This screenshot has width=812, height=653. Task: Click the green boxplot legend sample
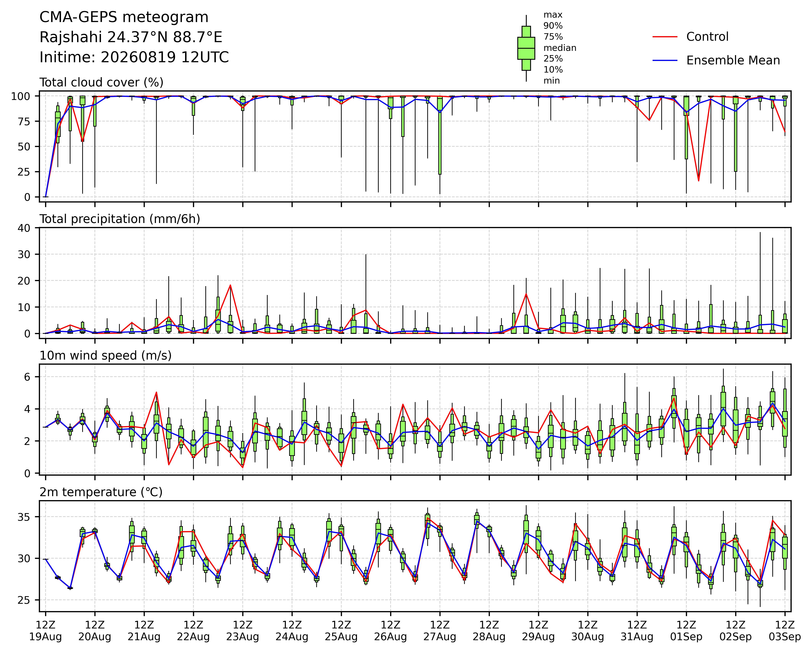pyautogui.click(x=526, y=48)
